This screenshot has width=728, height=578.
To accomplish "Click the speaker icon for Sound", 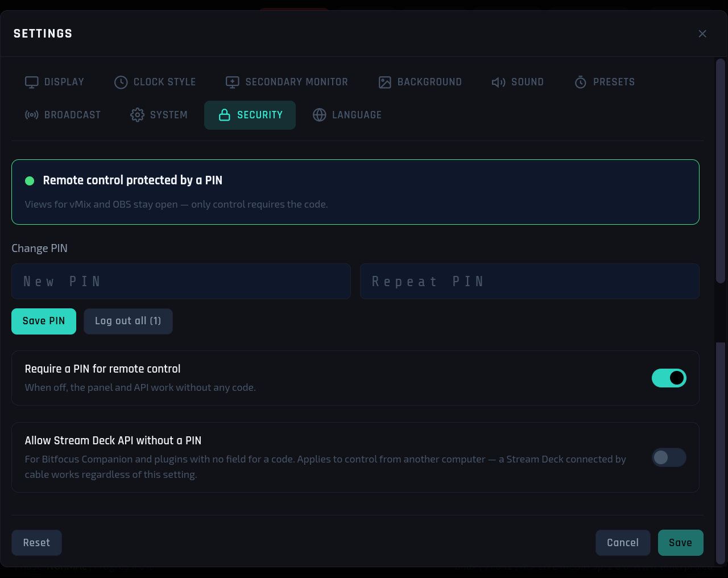I will 499,82.
